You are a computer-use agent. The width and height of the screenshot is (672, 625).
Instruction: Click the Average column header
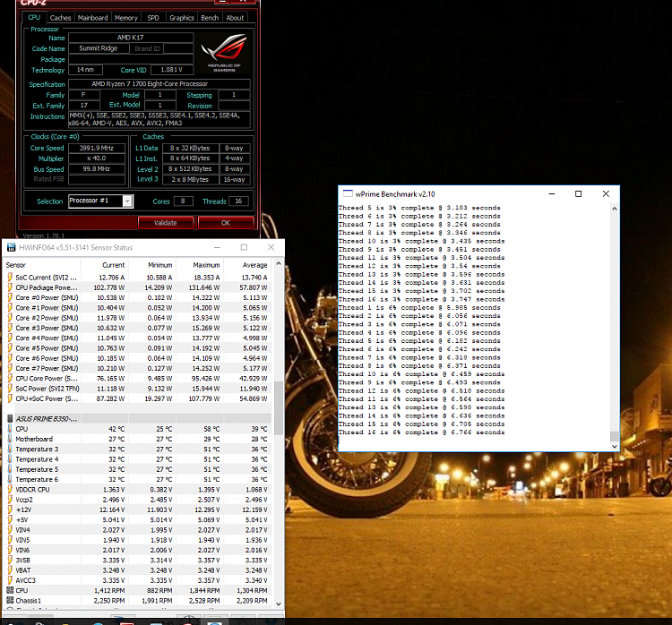[247, 265]
